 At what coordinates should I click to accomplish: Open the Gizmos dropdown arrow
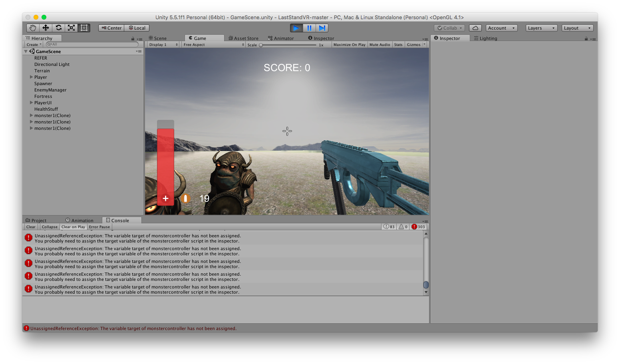424,45
